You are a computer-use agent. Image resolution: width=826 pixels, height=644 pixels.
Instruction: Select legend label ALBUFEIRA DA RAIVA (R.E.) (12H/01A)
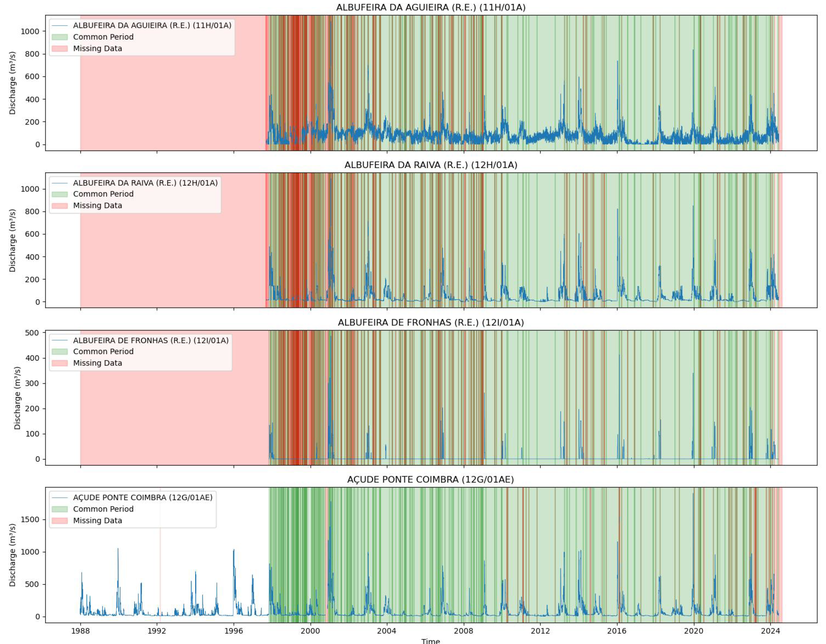(x=145, y=183)
